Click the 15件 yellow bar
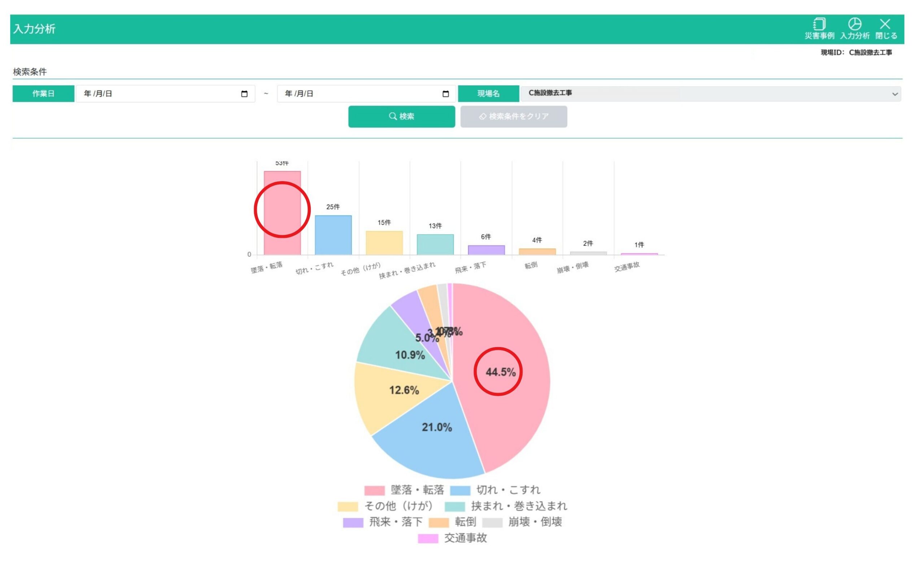Image resolution: width=924 pixels, height=561 pixels. [384, 243]
